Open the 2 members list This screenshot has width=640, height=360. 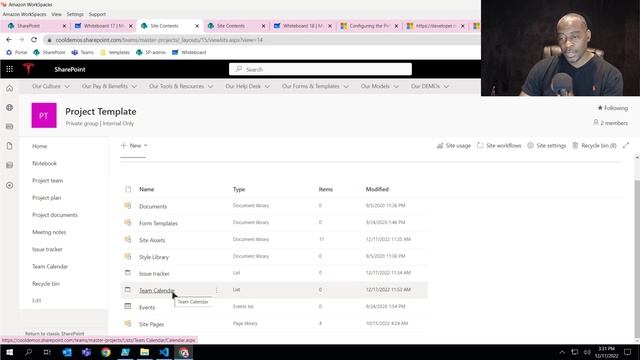click(611, 122)
